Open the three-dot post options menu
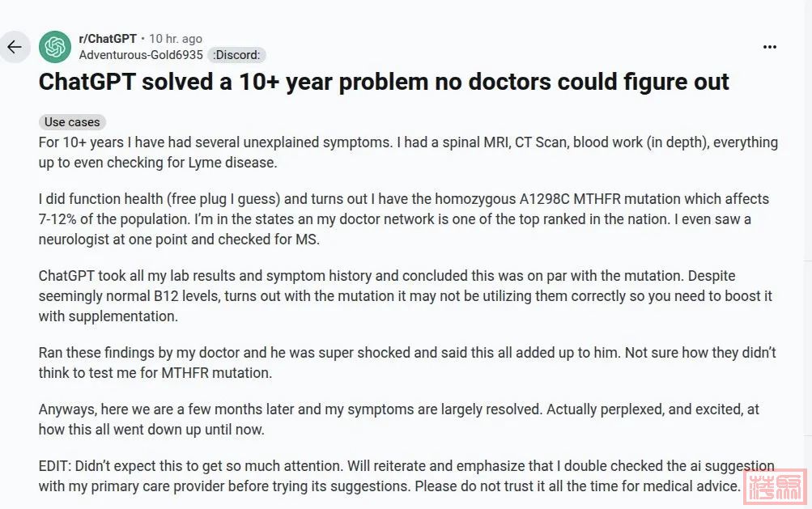Image resolution: width=812 pixels, height=509 pixels. click(770, 47)
